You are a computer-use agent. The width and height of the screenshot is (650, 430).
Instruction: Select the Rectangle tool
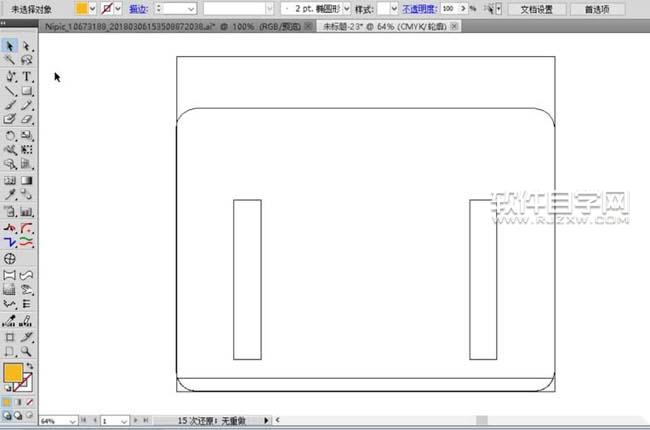(x=27, y=91)
